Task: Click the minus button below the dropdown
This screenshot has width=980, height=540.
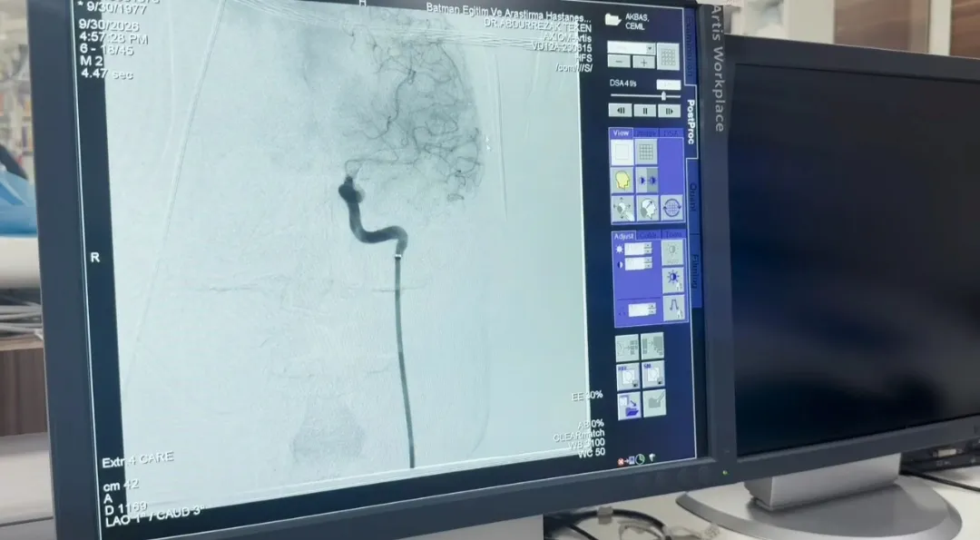Action: 619,63
